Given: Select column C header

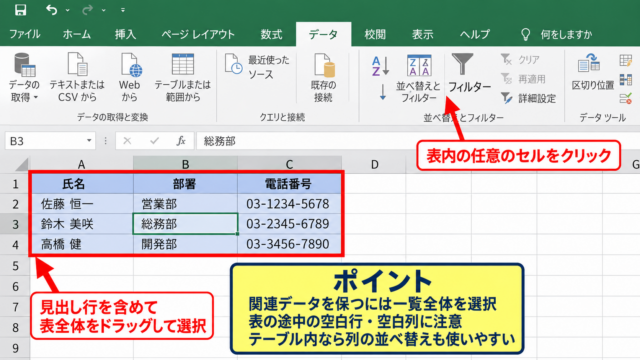Looking at the screenshot, I should pyautogui.click(x=289, y=164).
